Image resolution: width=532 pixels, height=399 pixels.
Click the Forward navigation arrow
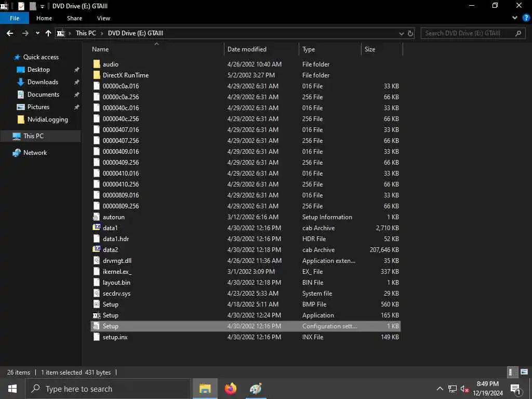point(25,33)
